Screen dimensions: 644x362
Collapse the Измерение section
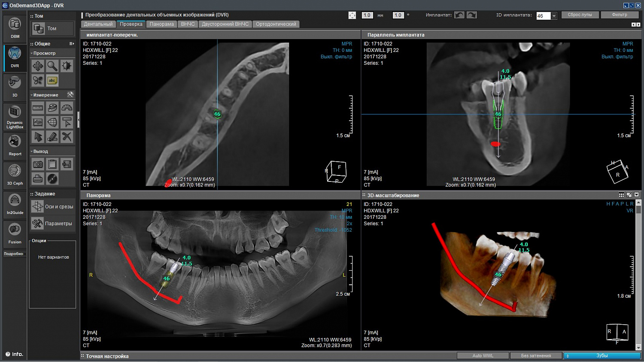pos(31,95)
